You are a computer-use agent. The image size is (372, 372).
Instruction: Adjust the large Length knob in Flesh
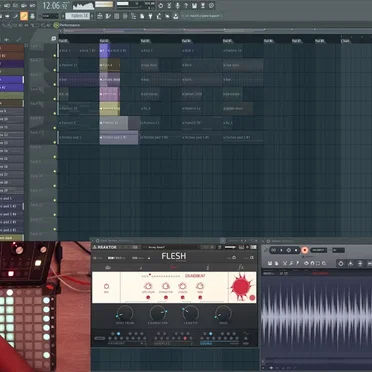(x=190, y=313)
